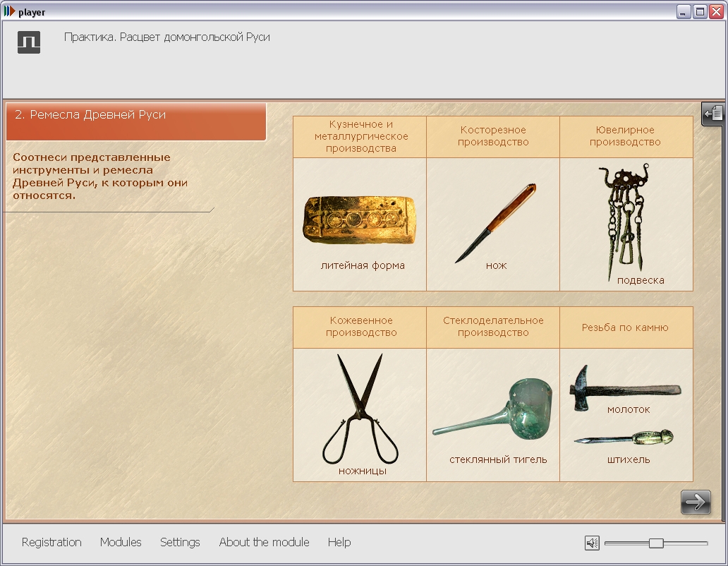Select the pendant (подвеска) image
Viewport: 728px width, 566px height.
coord(625,222)
